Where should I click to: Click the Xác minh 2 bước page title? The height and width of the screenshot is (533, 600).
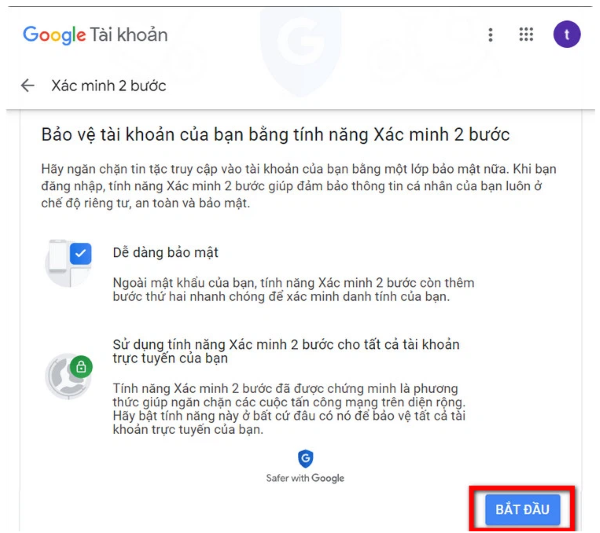click(109, 86)
